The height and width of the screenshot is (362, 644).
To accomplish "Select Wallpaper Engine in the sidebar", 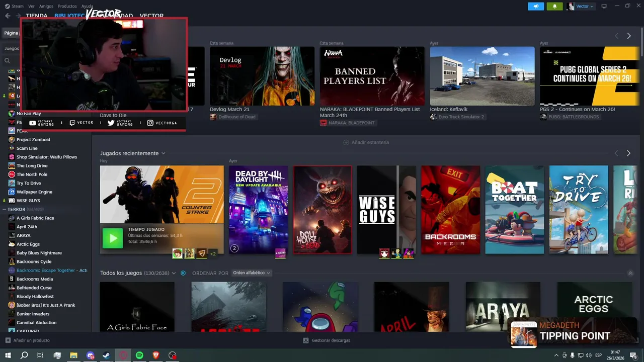I will pos(34,192).
